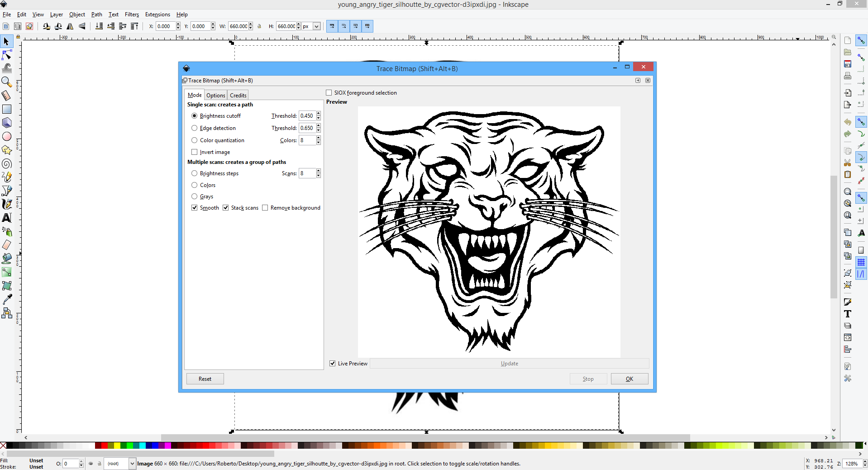The width and height of the screenshot is (868, 470).
Task: Open the Extensions menu
Action: tap(157, 14)
